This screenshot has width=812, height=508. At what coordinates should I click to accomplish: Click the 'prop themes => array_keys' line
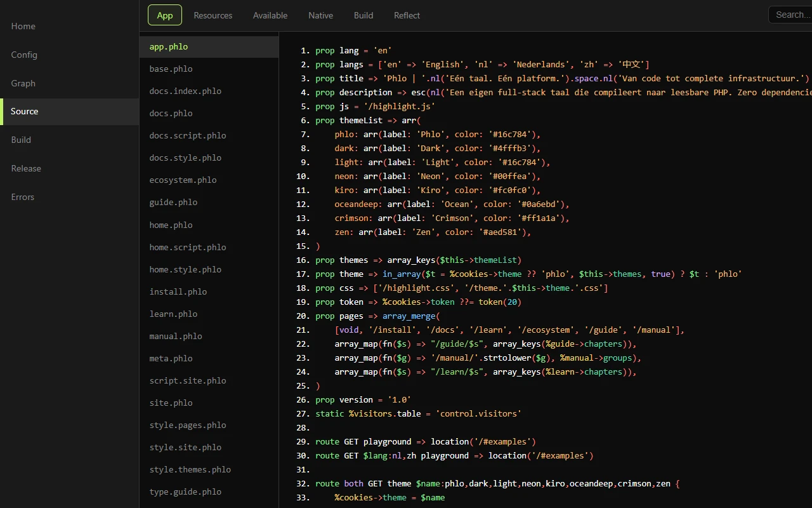tap(418, 260)
